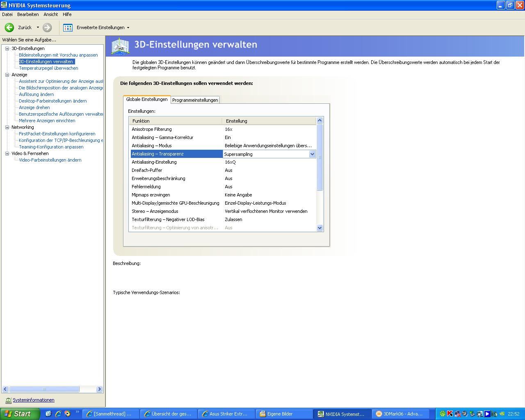
Task: Select the Stereo – Anzeigemodus row
Action: (x=223, y=211)
